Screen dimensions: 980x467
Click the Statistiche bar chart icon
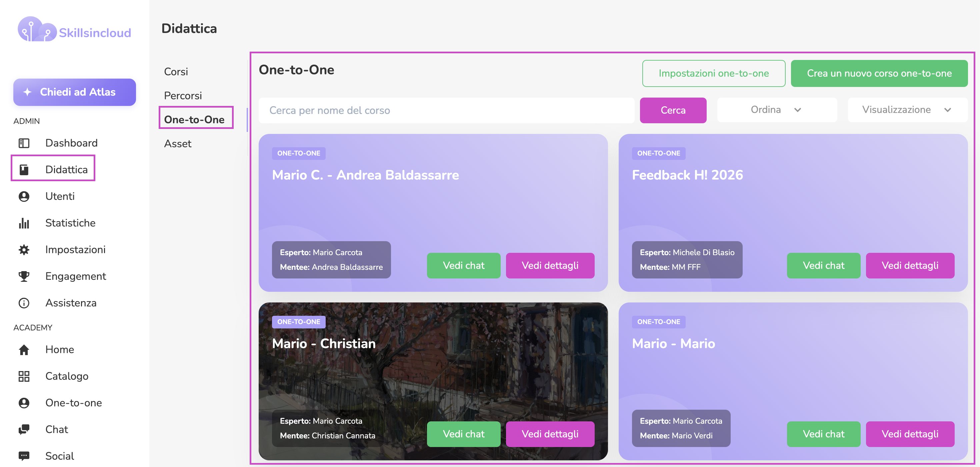(x=24, y=223)
